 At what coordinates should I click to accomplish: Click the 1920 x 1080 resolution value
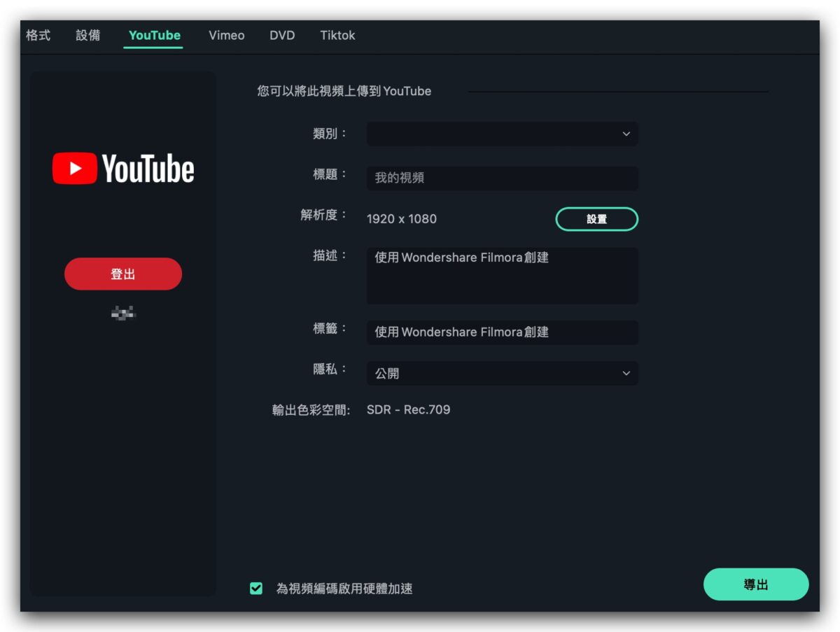(402, 219)
